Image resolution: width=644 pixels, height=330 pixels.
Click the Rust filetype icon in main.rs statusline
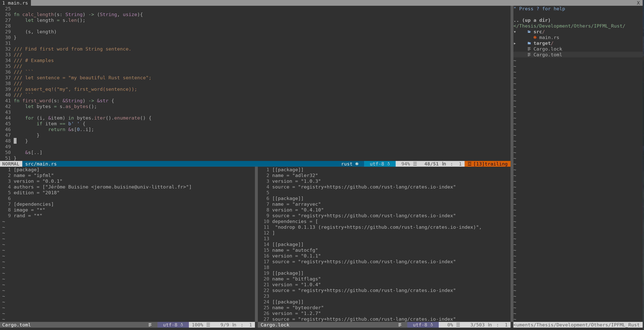[x=357, y=164]
